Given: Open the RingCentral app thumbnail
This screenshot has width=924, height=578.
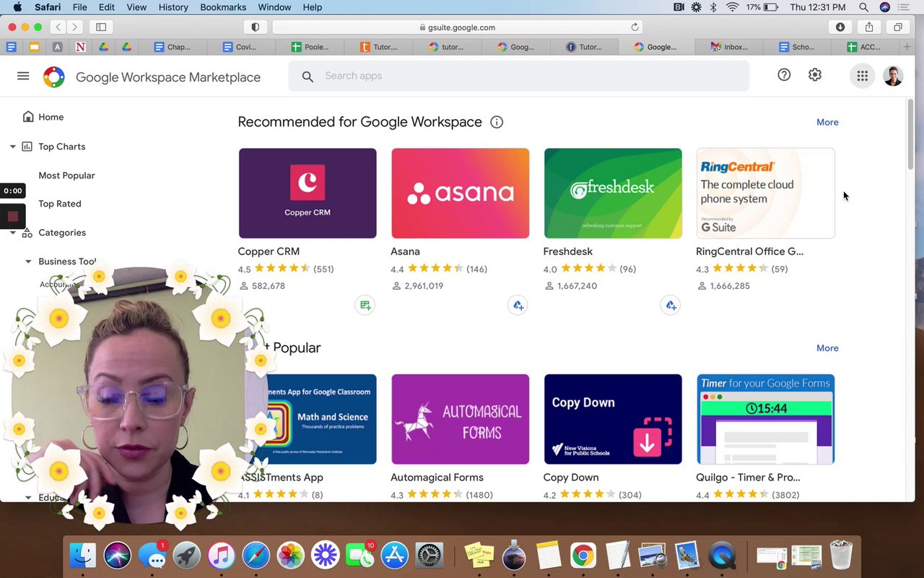Looking at the screenshot, I should click(x=765, y=193).
